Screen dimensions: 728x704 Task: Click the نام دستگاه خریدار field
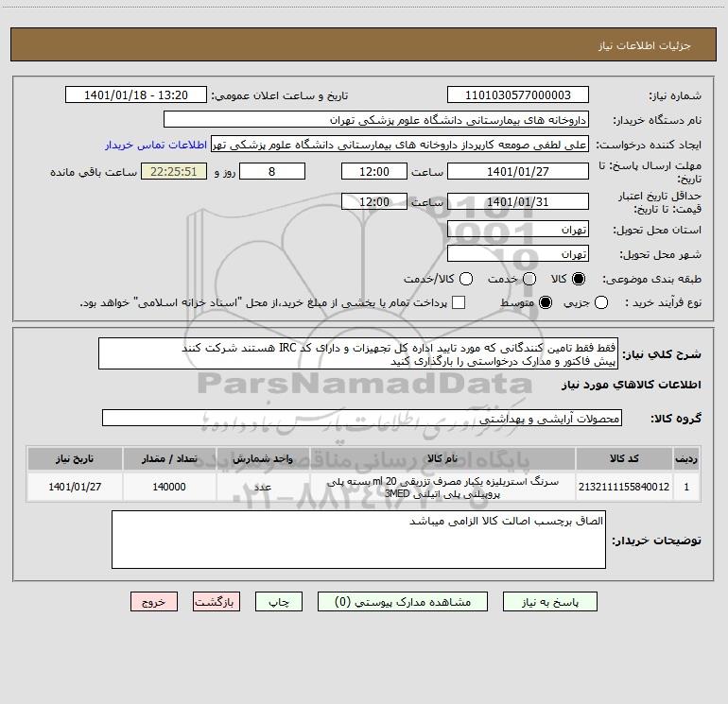click(x=376, y=120)
